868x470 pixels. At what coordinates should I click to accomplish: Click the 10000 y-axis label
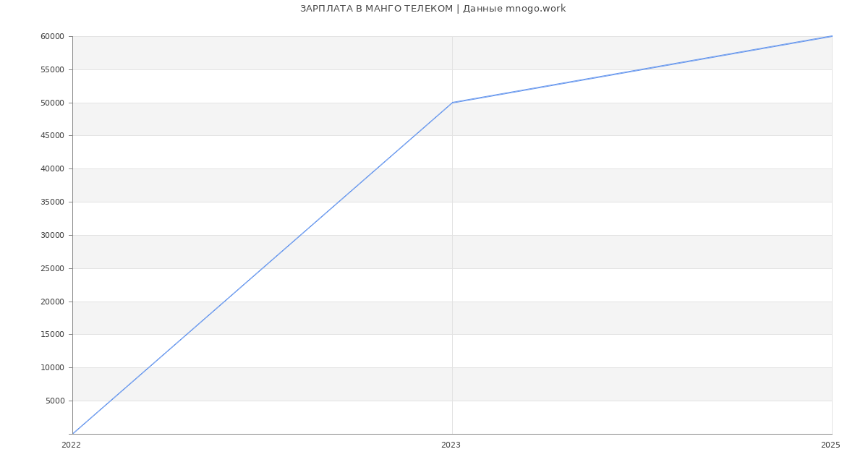click(52, 368)
